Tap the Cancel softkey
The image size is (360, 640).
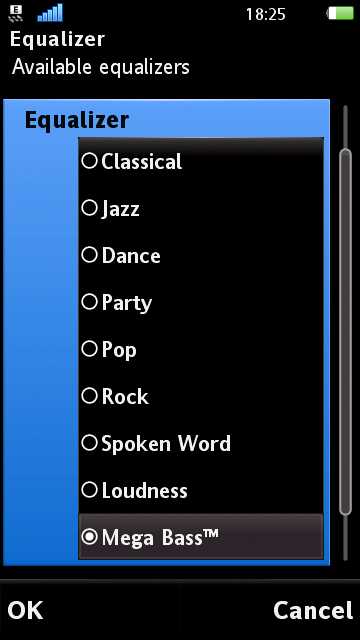[x=313, y=611]
